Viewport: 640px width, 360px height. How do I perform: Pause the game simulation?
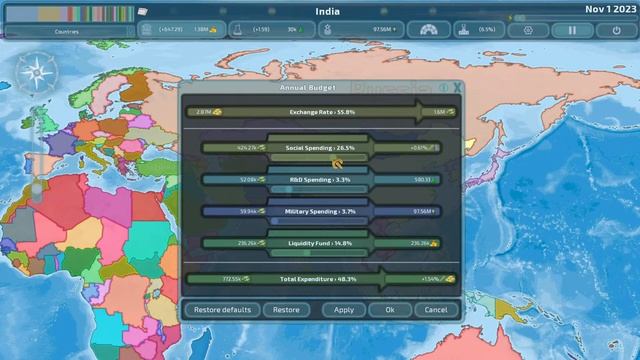point(572,30)
